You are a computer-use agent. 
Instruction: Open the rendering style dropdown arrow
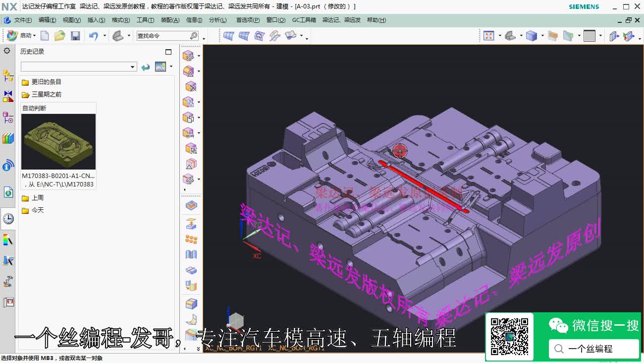coord(542,36)
